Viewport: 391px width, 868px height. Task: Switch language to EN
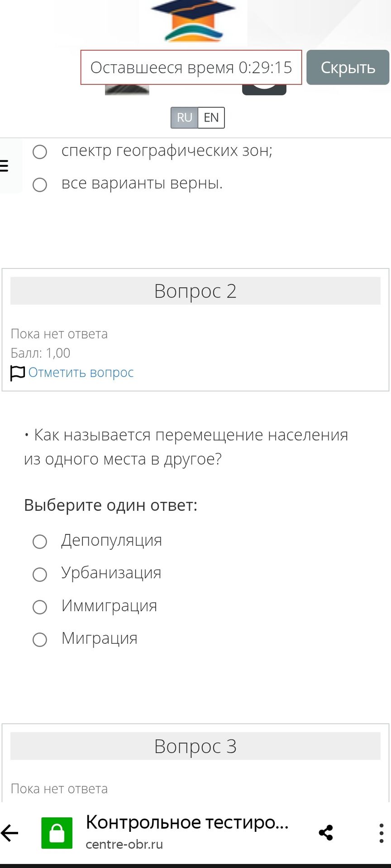[x=211, y=118]
